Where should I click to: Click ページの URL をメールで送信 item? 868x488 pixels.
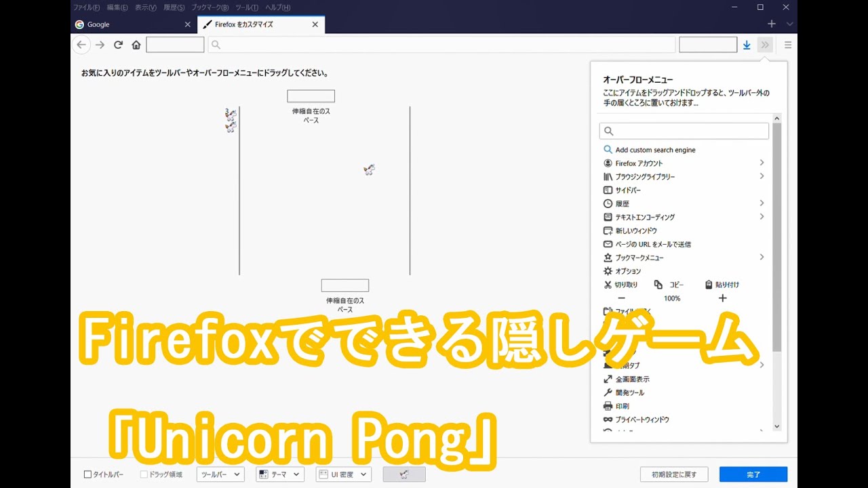pyautogui.click(x=684, y=244)
